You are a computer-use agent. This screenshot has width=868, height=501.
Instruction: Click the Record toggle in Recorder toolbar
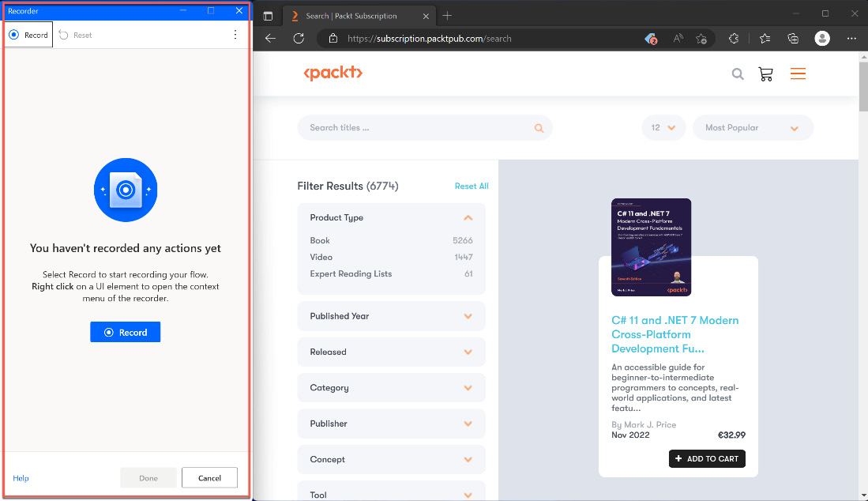click(28, 35)
